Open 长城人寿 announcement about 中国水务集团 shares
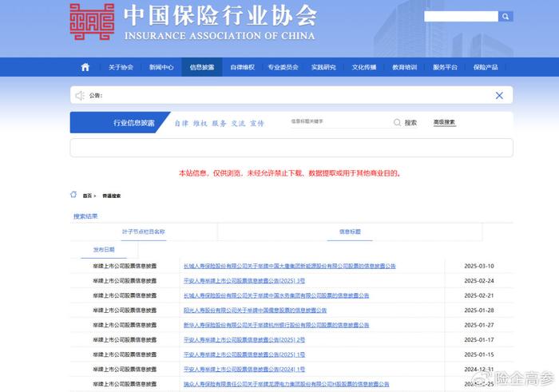Viewport: 559px width, 392px height. [276, 295]
